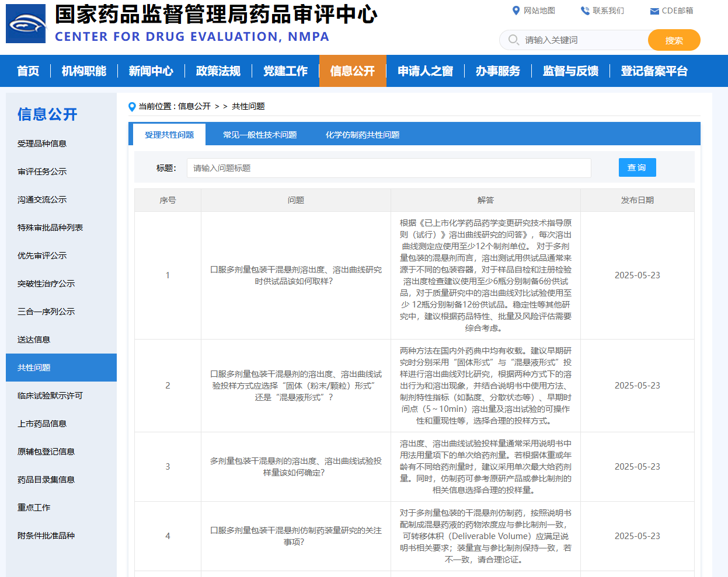Click question 2 about 投样方式 固体 or 混悬液
Image resolution: width=728 pixels, height=577 pixels.
pyautogui.click(x=296, y=386)
